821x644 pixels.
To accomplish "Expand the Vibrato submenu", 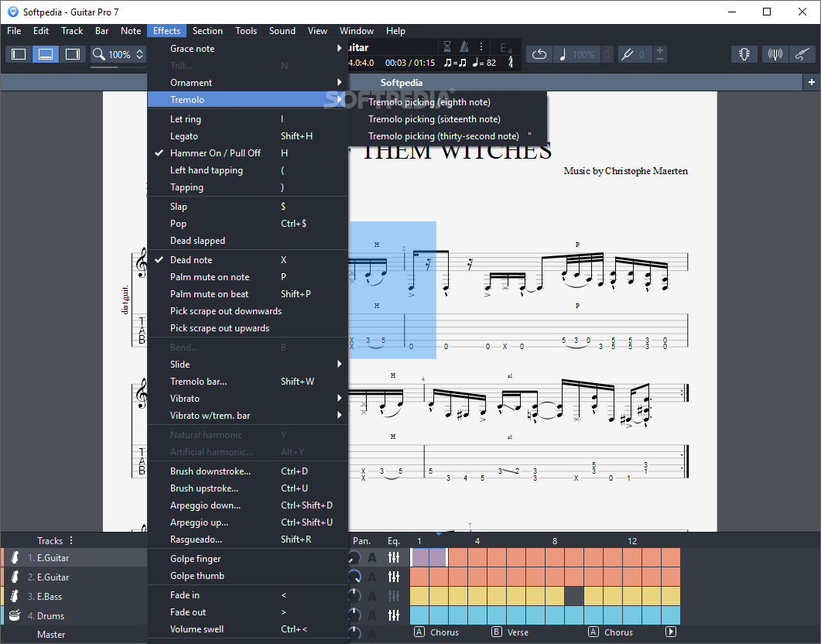I will (x=248, y=399).
